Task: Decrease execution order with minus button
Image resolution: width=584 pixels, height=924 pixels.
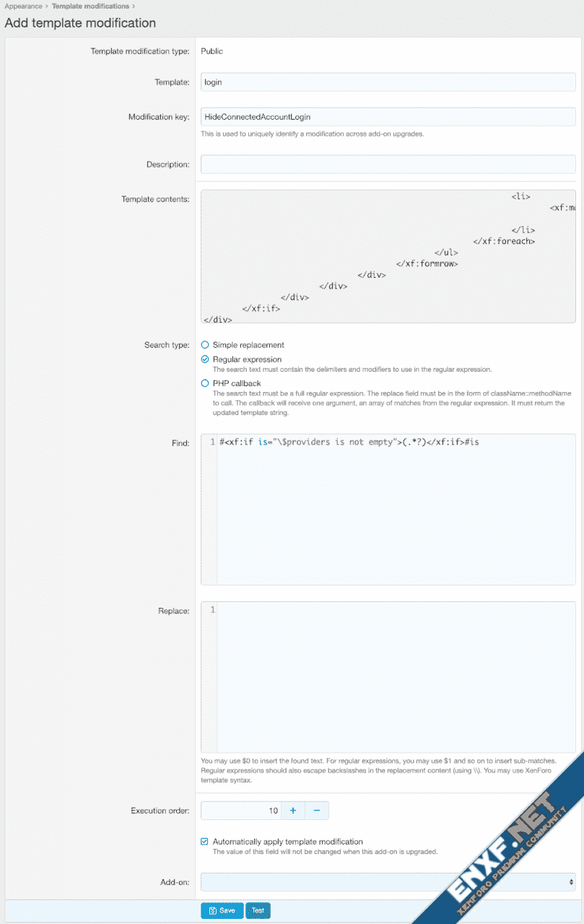Action: point(317,811)
